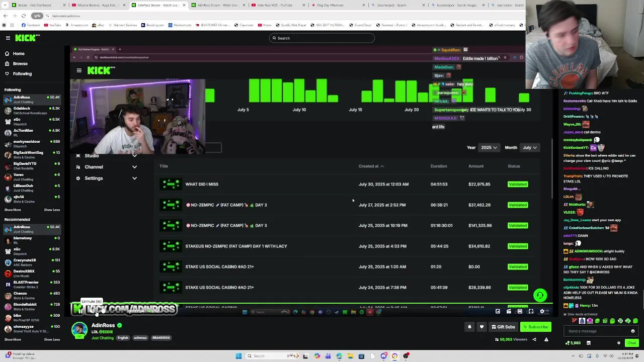Toggle theater mode on video player
This screenshot has width=644, height=362.
tap(520, 311)
